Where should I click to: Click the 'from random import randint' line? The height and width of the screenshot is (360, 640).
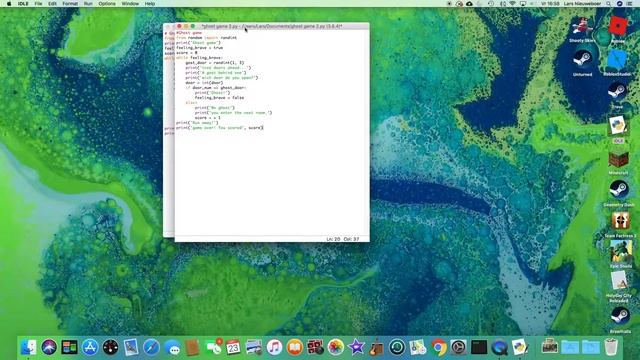pos(207,38)
